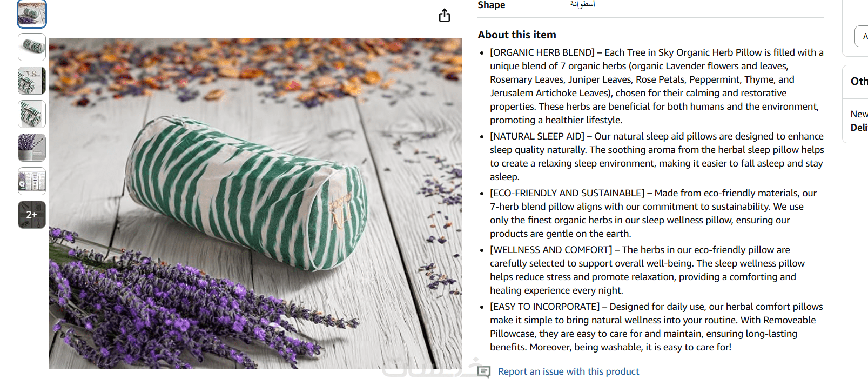Click the '[ORGANIC HERB BLEND]' bullet text
Screen dimensions: 868x385
(x=542, y=52)
